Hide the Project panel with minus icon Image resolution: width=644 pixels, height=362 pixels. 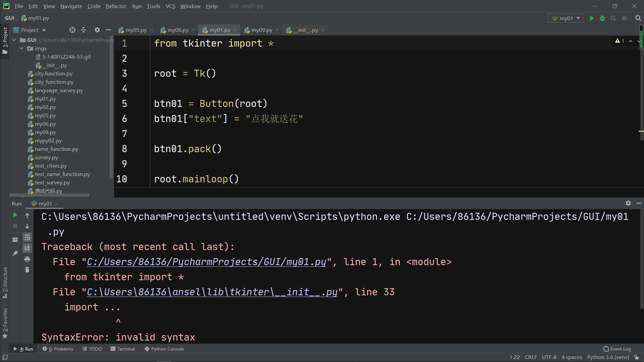click(108, 30)
